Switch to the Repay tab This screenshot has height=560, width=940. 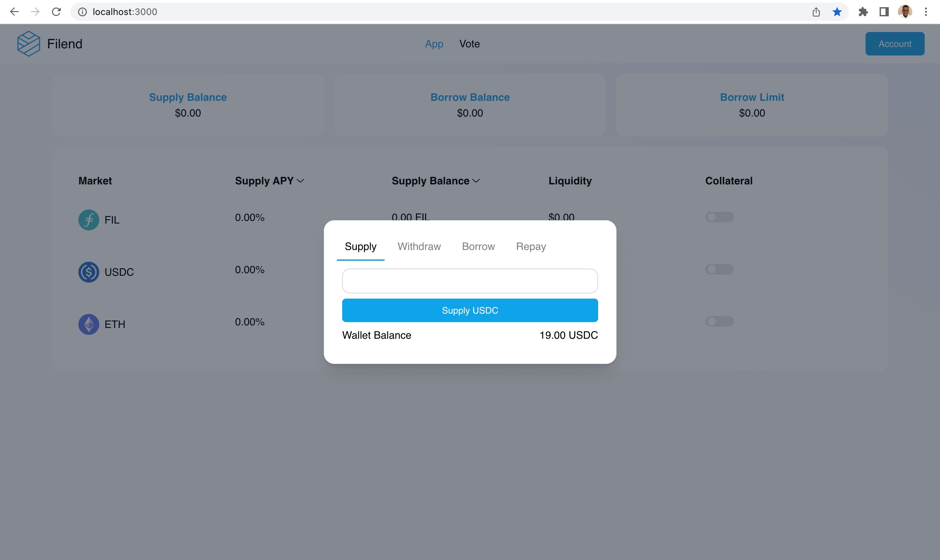coord(531,246)
